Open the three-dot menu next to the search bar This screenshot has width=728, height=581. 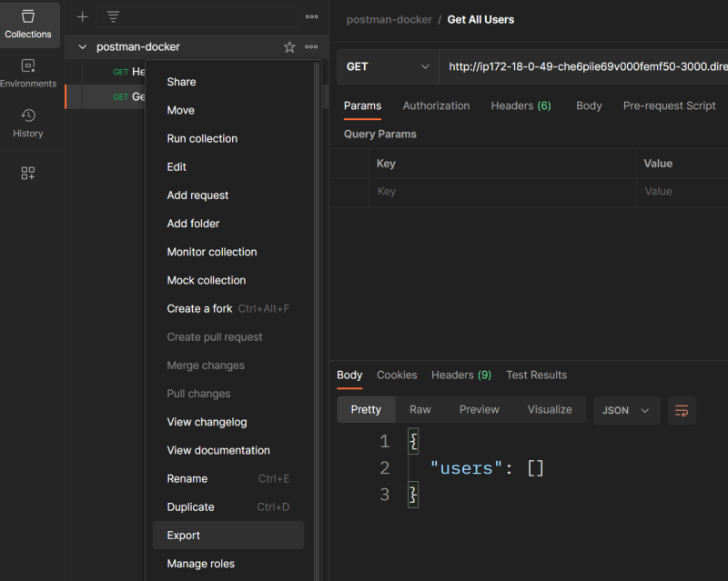[x=311, y=15]
